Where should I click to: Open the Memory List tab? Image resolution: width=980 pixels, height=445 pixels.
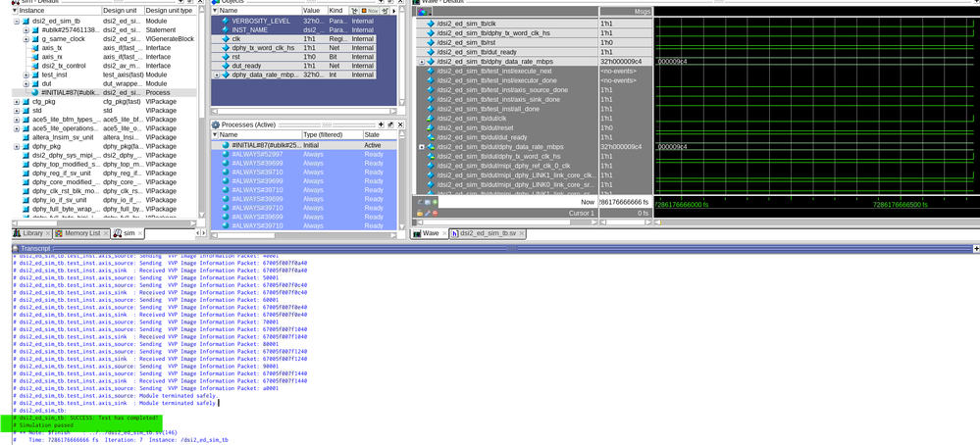coord(82,233)
